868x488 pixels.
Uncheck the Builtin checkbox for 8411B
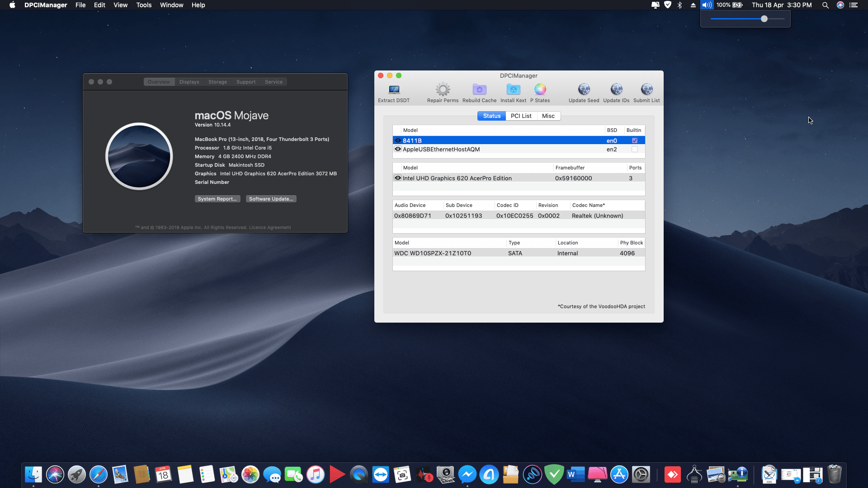[634, 141]
